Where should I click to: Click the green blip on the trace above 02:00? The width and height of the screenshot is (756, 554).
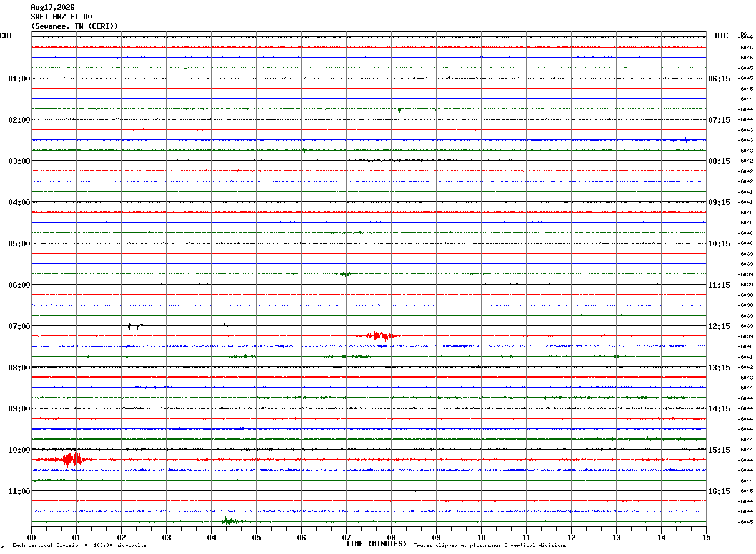399,109
